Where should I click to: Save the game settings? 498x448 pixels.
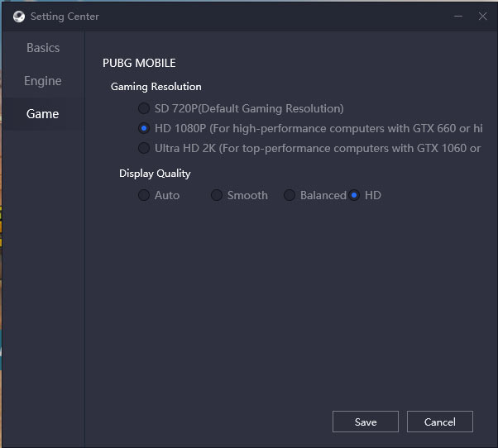tap(366, 422)
